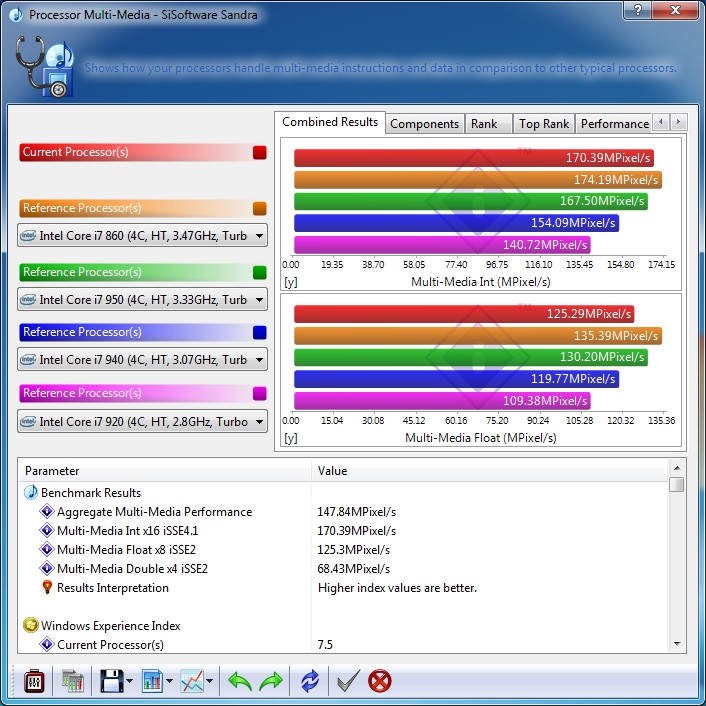
Task: Go forward with green right arrow
Action: [x=271, y=681]
